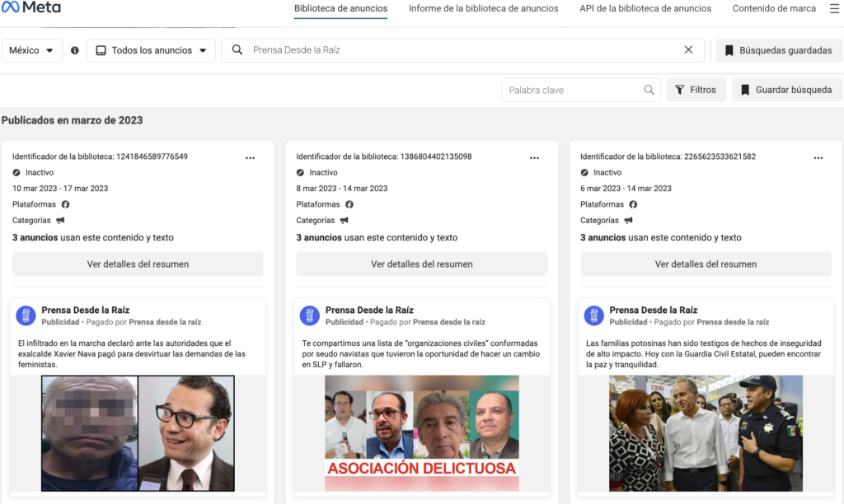Click Inactivo status icon in 8 mar ad
The image size is (844, 504).
tap(300, 173)
